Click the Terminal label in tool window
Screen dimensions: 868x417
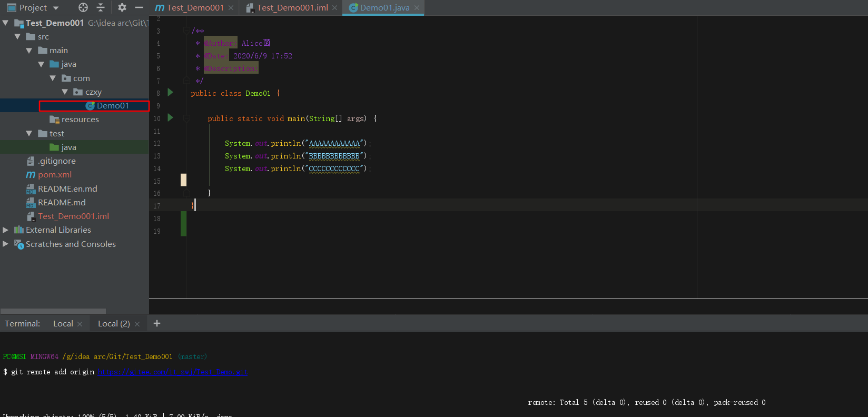pyautogui.click(x=23, y=324)
